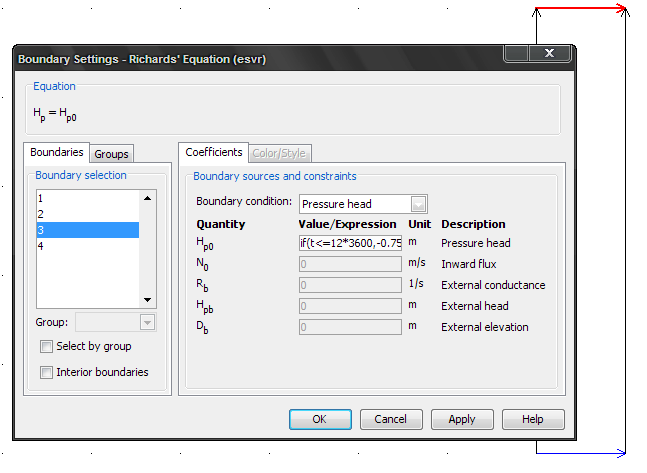Open the Coefficients tab

click(x=214, y=152)
